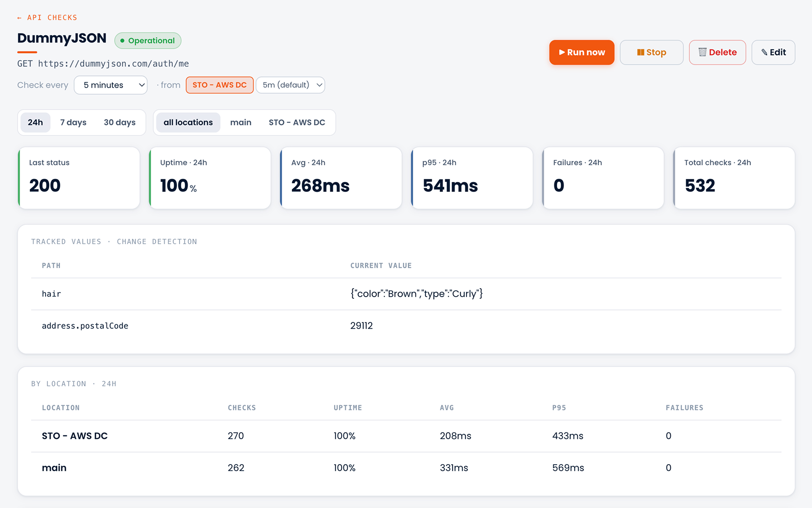Click the pause icon in Stop button
This screenshot has height=508, width=812.
[640, 52]
